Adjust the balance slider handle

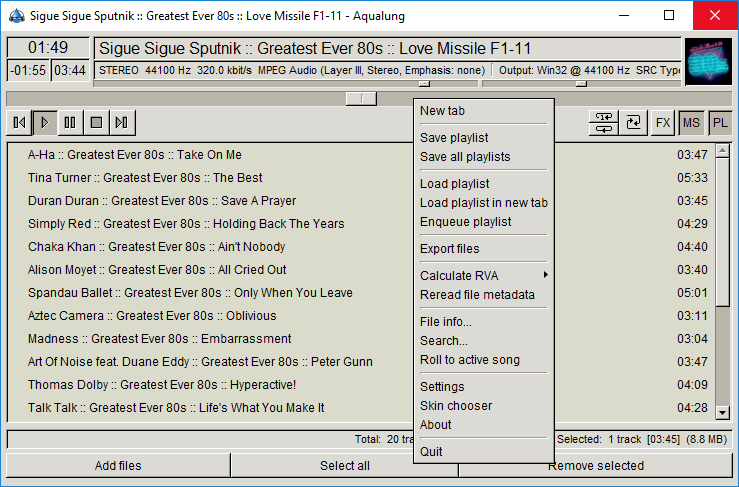582,83
